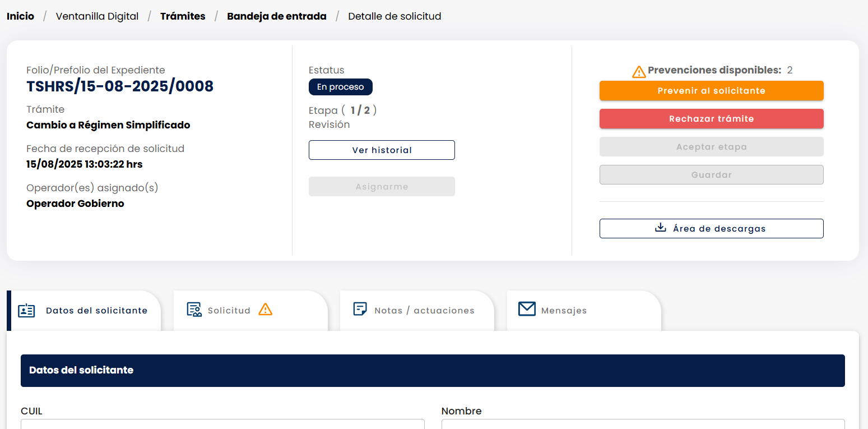Click the Nombre input field
Image resolution: width=868 pixels, height=429 pixels.
tap(643, 424)
